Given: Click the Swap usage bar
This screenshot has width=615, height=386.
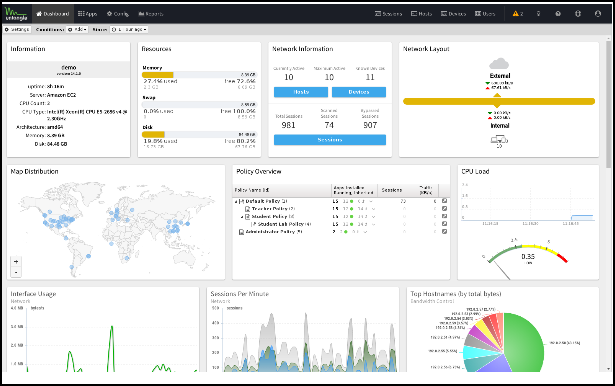Looking at the screenshot, I should click(199, 105).
